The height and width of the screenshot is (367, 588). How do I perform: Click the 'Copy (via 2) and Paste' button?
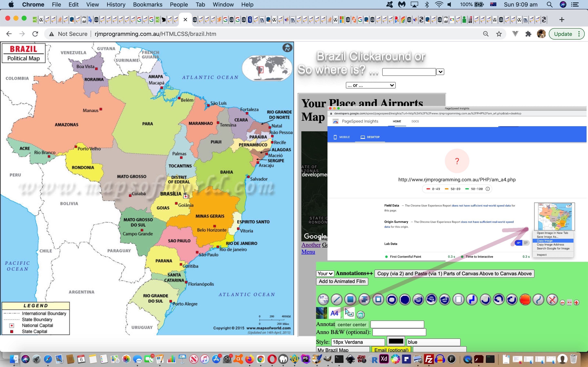(454, 273)
